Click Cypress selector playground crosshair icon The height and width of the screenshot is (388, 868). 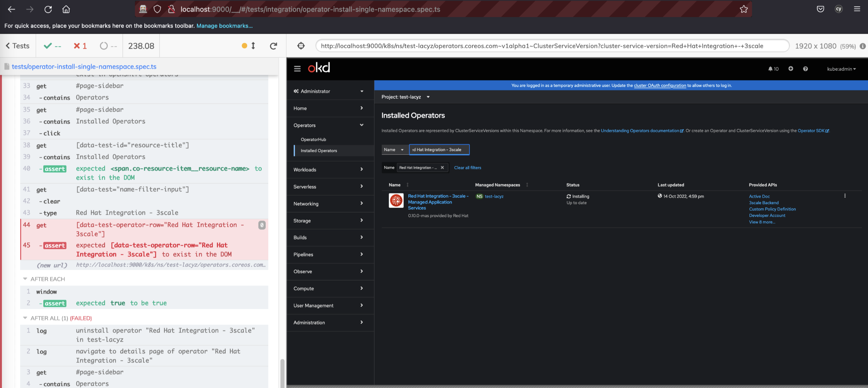point(301,46)
